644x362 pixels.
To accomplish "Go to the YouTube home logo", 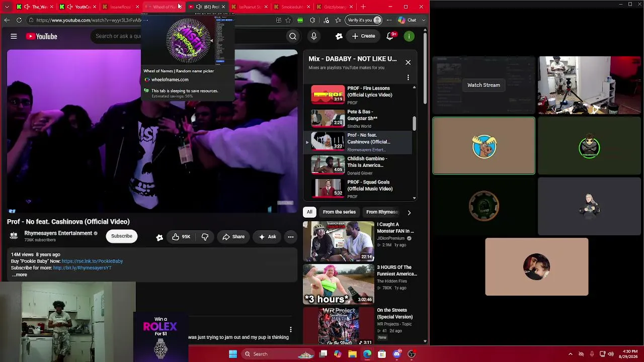I will (x=42, y=36).
